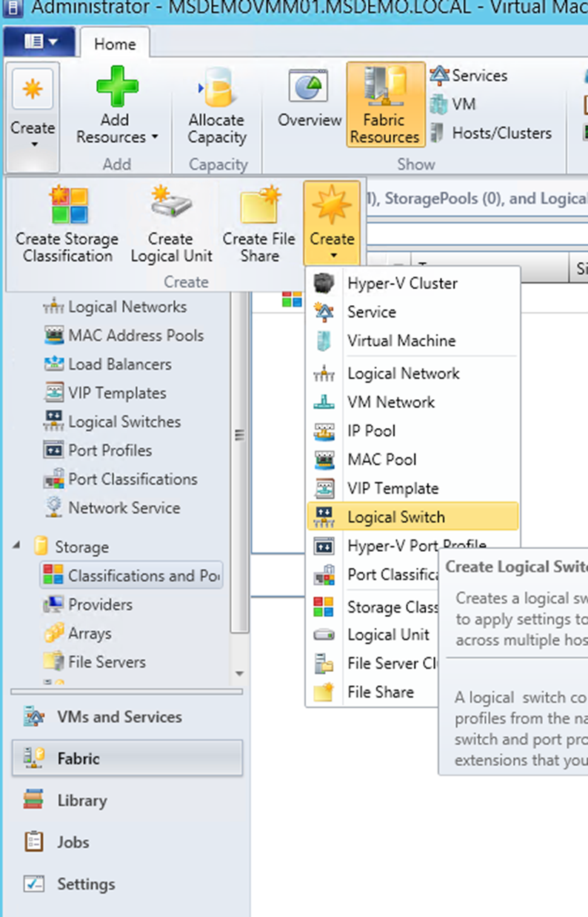The width and height of the screenshot is (588, 917).
Task: Select Port Classifications tree node
Action: click(133, 479)
